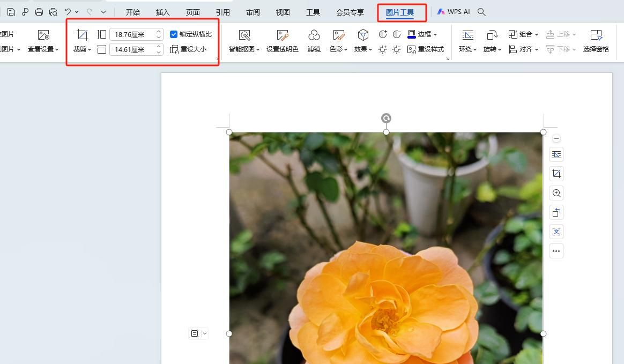The height and width of the screenshot is (364, 624).
Task: Open the 滤镜 filter tool
Action: click(314, 41)
